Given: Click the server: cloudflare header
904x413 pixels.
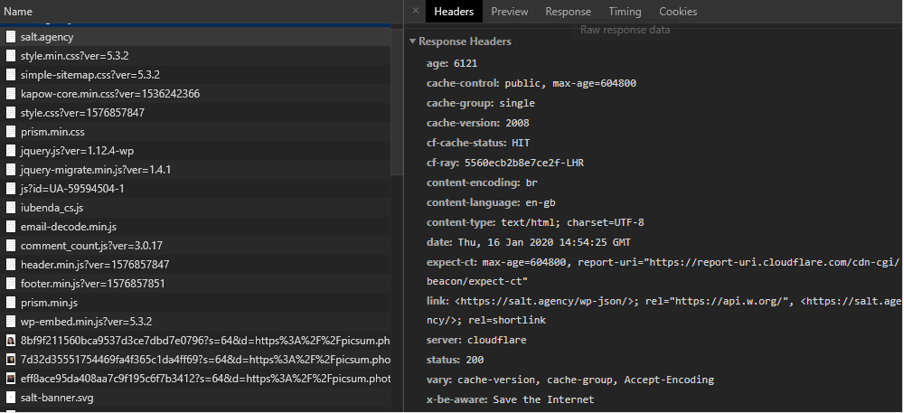Looking at the screenshot, I should click(x=476, y=340).
